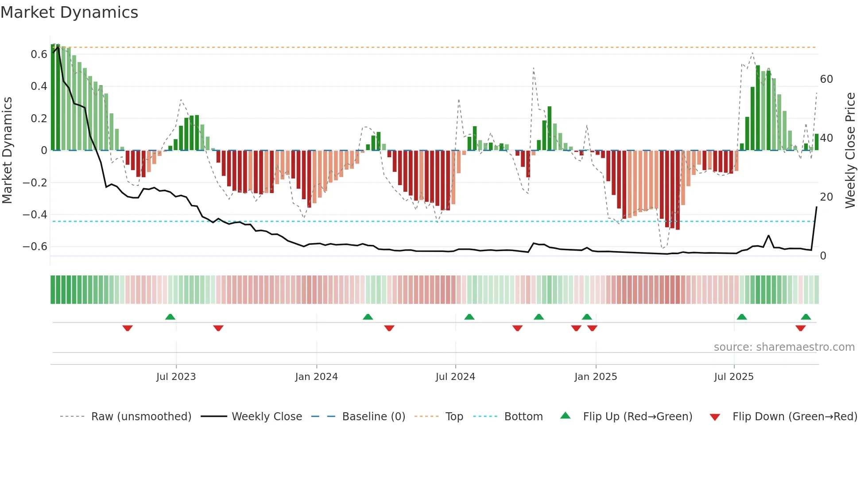This screenshot has height=488, width=868.
Task: Click the flip-up marker after Jan 2024
Action: 368,317
